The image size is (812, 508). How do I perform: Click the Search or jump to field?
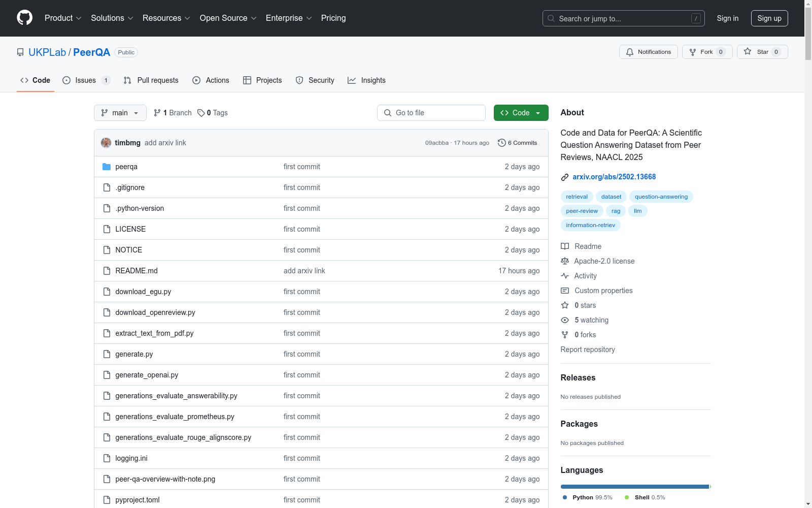tap(624, 18)
